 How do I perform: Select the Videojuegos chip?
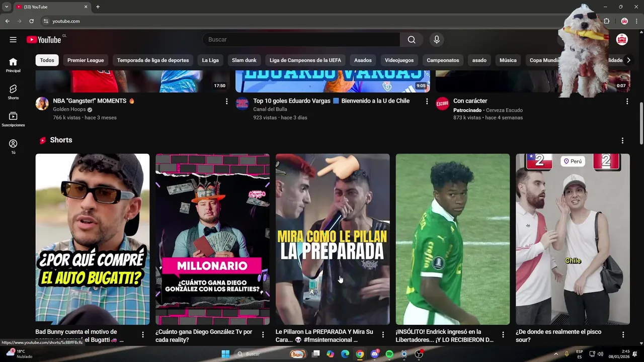(x=399, y=60)
